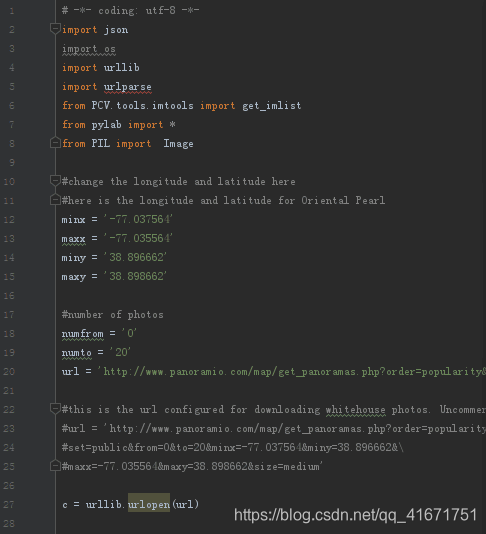Click '# -*- coding: utf-8 -*-' header comment

coord(130,11)
